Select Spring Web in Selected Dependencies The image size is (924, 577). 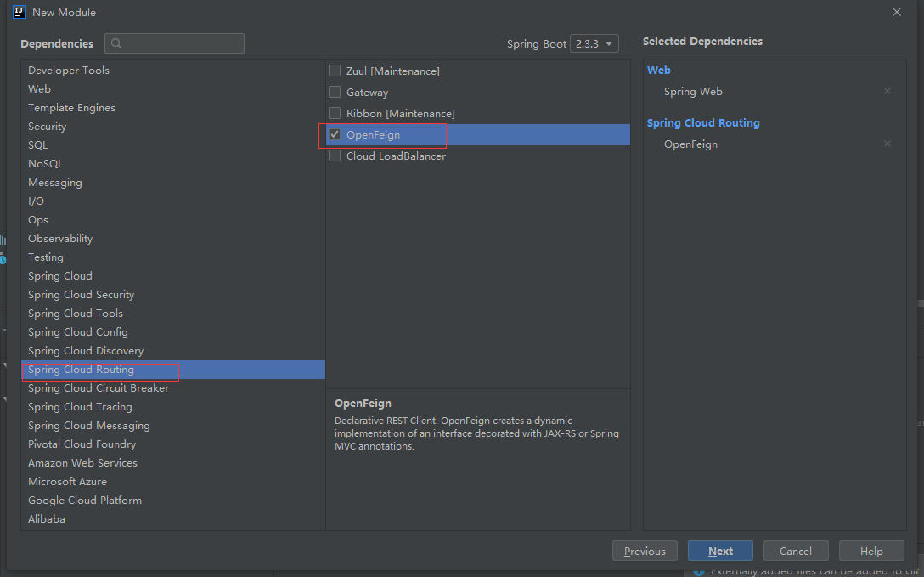click(x=693, y=92)
